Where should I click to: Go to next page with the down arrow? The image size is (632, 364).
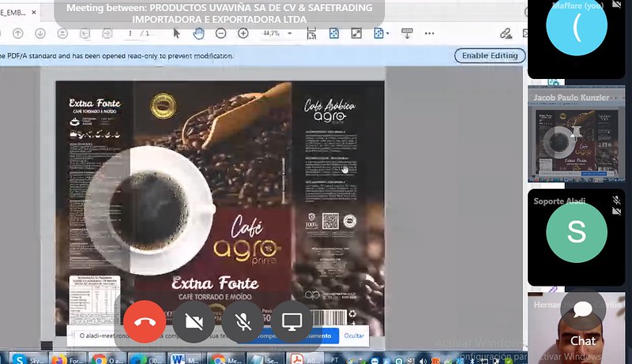click(39, 33)
